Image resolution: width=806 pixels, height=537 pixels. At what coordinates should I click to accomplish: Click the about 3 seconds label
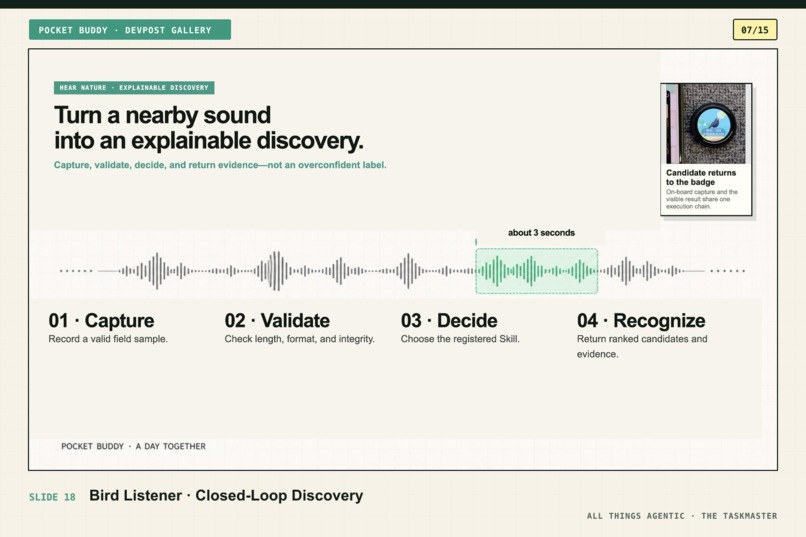(541, 233)
